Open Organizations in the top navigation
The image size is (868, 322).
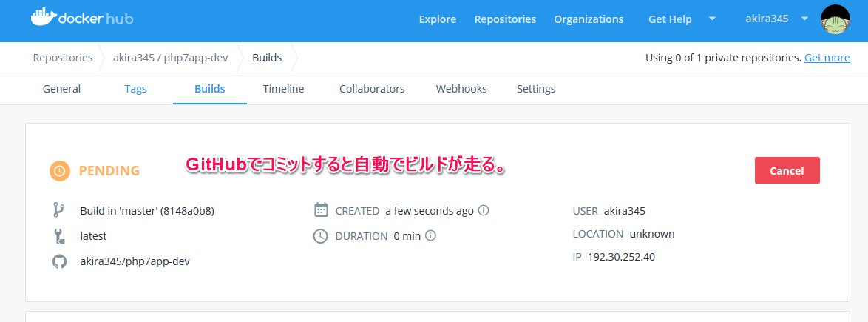[589, 19]
